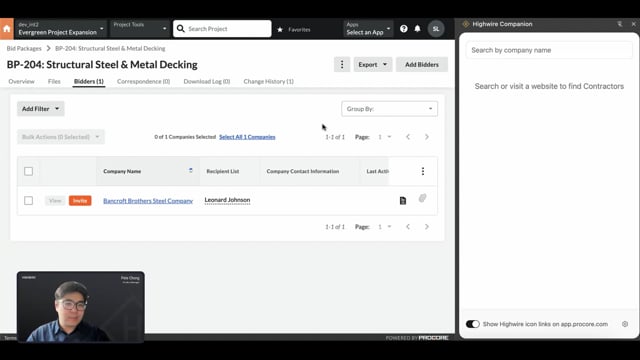640x360 pixels.
Task: Sort by Company Name arrow icon
Action: pyautogui.click(x=191, y=171)
